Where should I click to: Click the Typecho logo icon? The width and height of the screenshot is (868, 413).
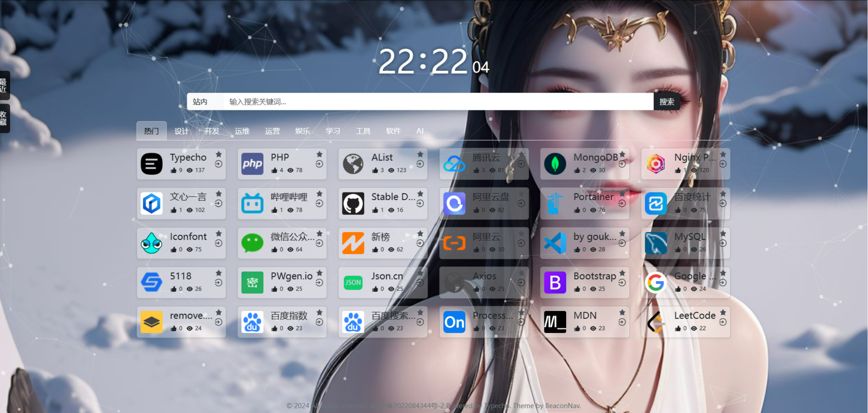[151, 164]
